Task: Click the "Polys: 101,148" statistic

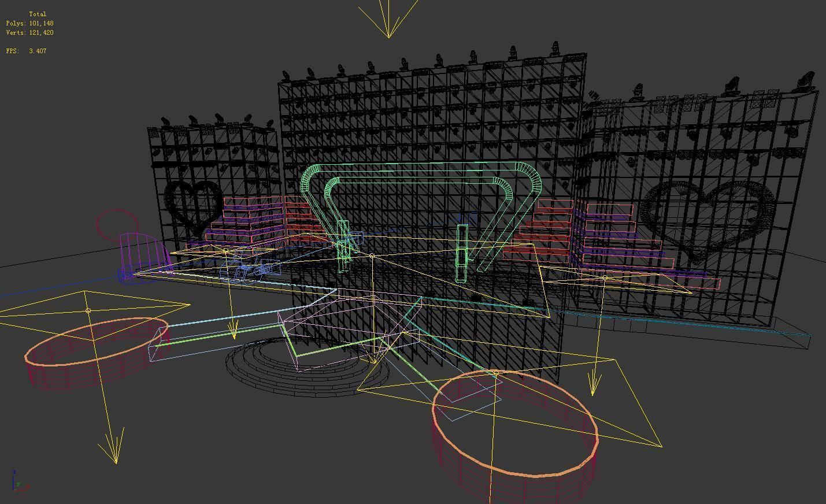Action: pyautogui.click(x=30, y=23)
